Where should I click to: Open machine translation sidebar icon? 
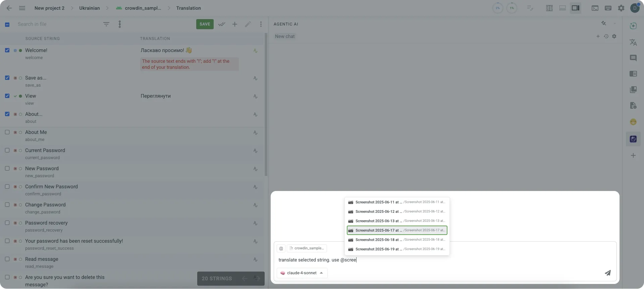tap(633, 42)
